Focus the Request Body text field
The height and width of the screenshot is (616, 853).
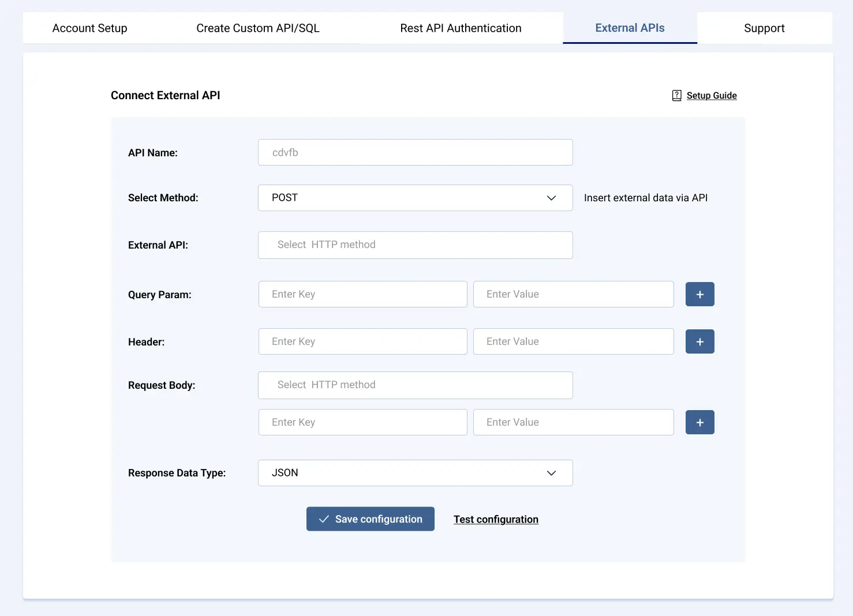(x=415, y=385)
